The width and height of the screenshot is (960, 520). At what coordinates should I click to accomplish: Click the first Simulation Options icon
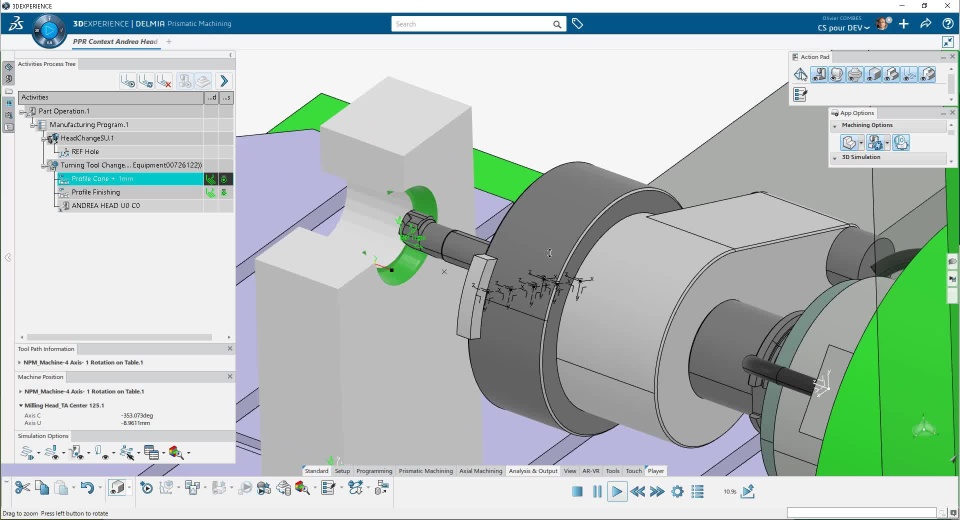coord(26,453)
